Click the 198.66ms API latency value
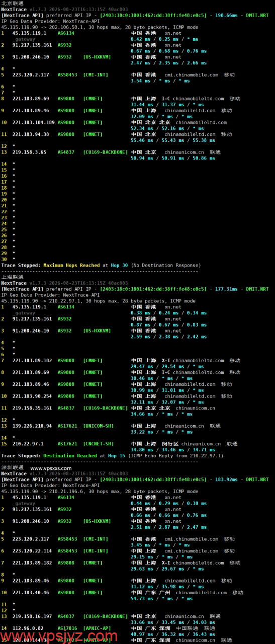Screen dimensions: 275x644 226,15
